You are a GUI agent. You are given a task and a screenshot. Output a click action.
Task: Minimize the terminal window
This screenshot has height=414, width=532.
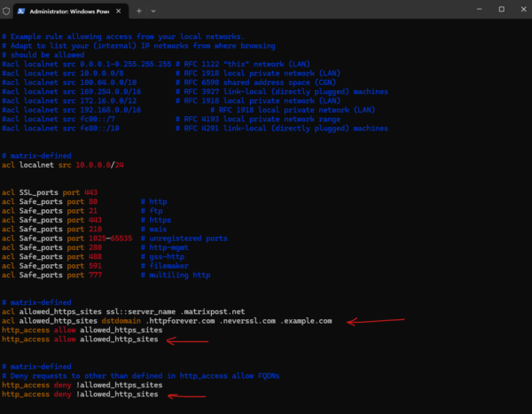(479, 10)
